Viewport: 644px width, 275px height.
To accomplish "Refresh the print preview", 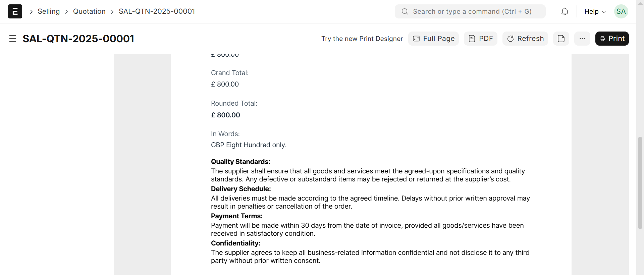I will (525, 39).
